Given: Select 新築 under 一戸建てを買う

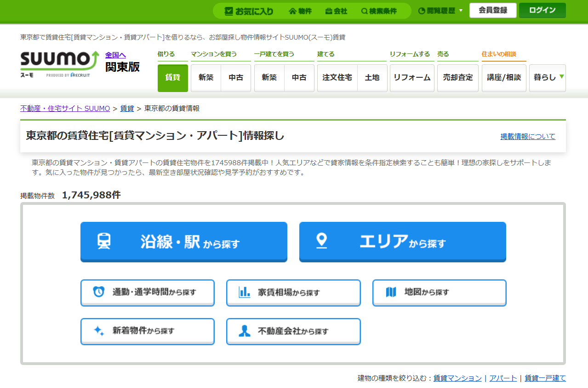Looking at the screenshot, I should [x=269, y=78].
